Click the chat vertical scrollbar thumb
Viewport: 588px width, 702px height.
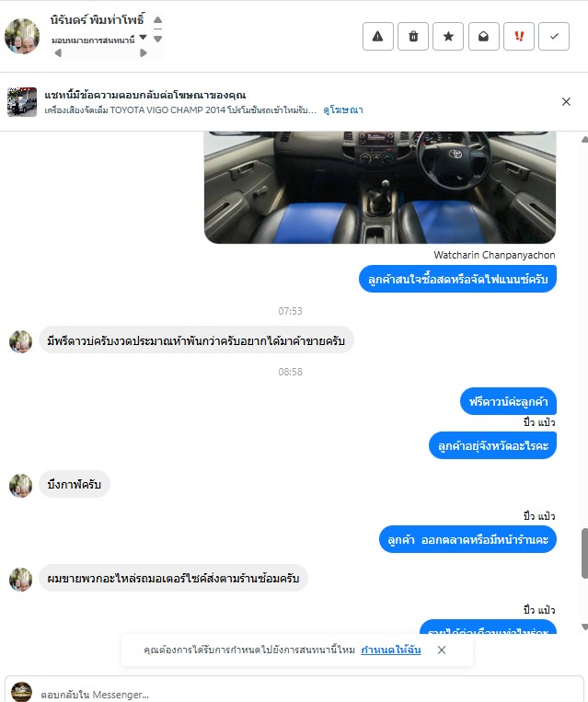pos(584,553)
